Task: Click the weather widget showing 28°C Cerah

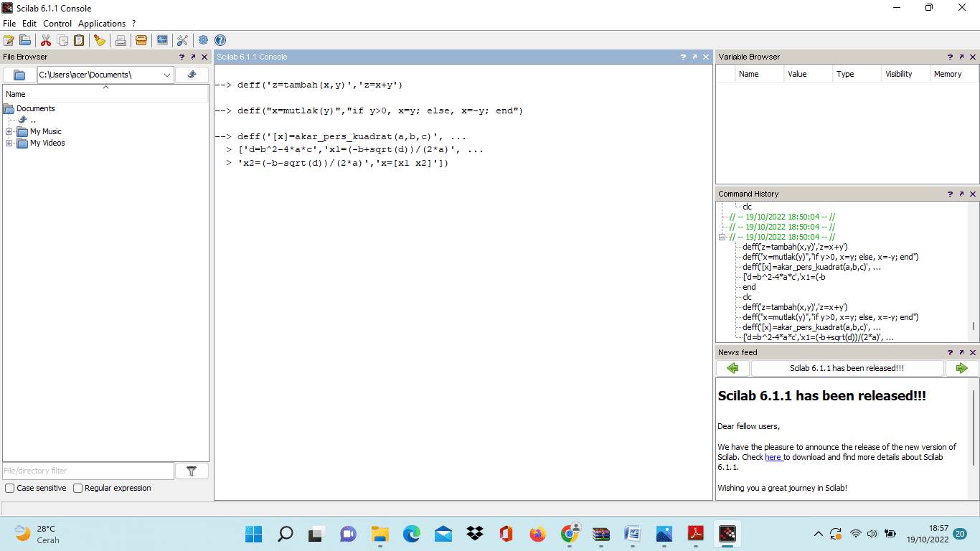Action: click(37, 534)
